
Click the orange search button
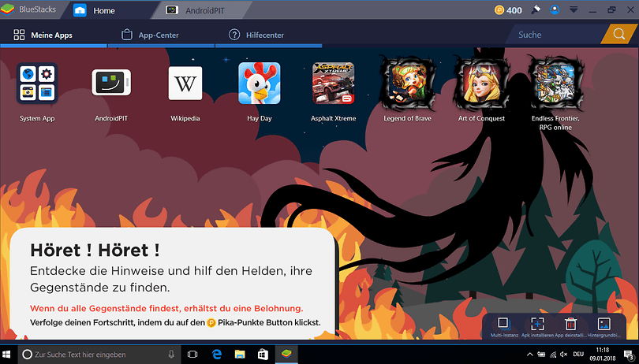[618, 34]
